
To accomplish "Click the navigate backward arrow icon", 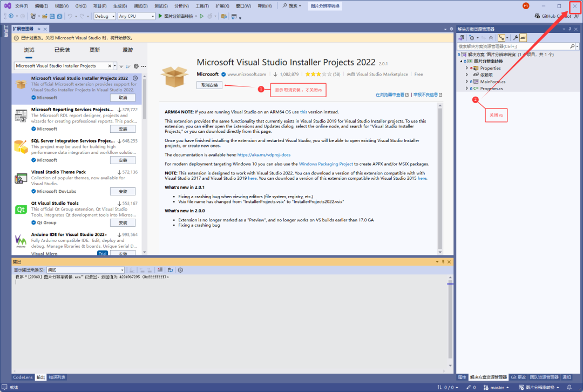I will (11, 16).
